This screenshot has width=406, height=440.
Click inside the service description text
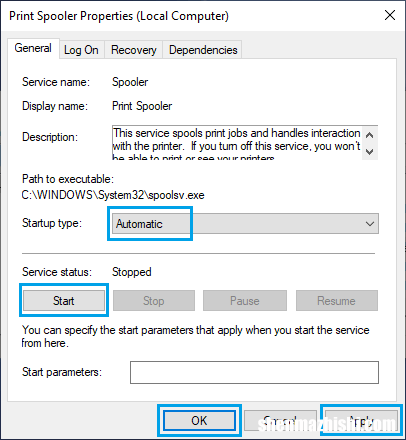pyautogui.click(x=237, y=143)
